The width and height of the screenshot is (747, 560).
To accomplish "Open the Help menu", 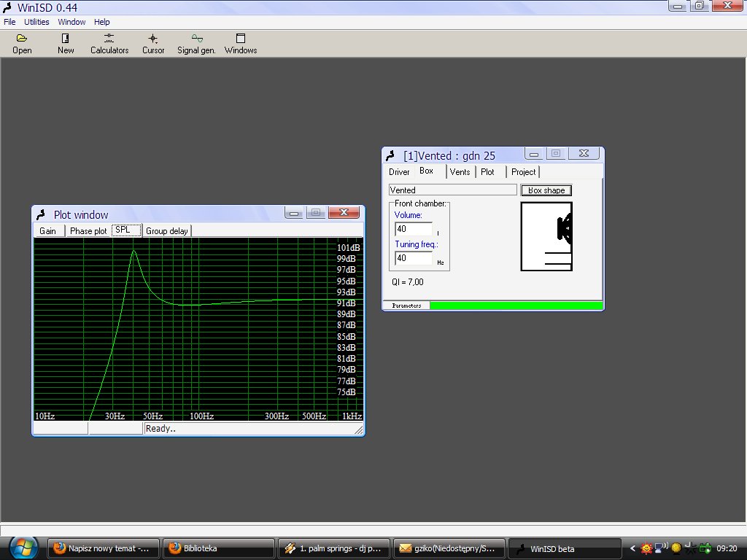I will 102,22.
